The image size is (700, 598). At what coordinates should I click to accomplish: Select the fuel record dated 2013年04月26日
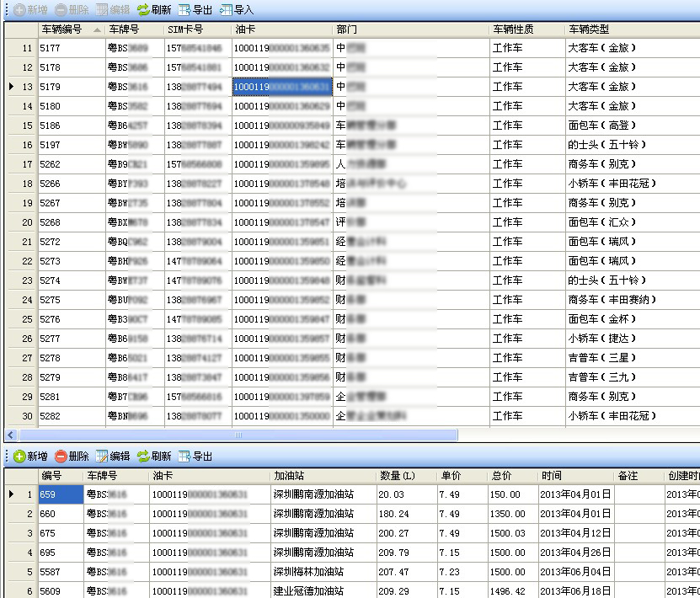tap(574, 553)
